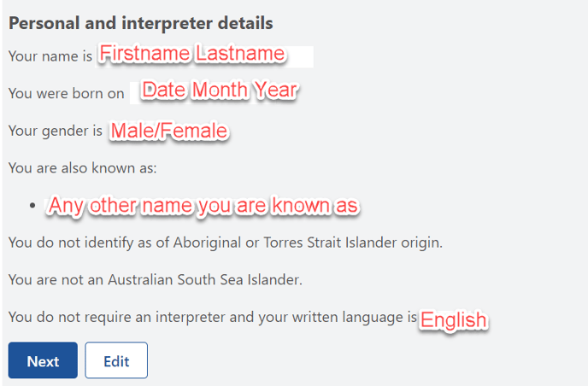Viewport: 588px width, 386px height.
Task: Click the bullet point before other names
Action: pyautogui.click(x=32, y=205)
